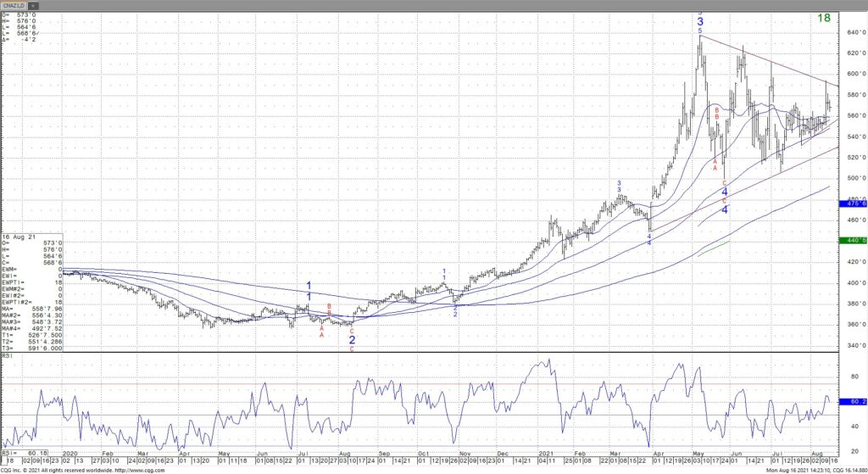Image resolution: width=868 pixels, height=474 pixels.
Task: Click the O= 573'0 open price readout
Action: [x=15, y=14]
